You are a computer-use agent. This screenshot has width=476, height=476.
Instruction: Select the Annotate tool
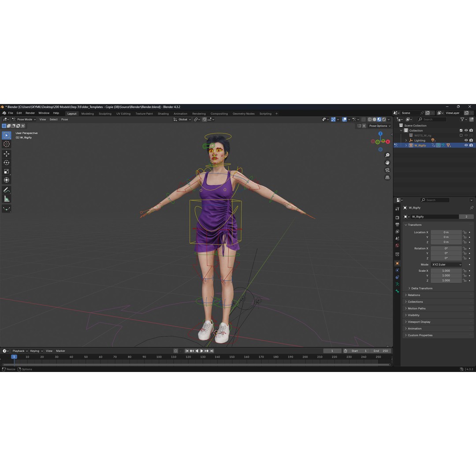6,190
